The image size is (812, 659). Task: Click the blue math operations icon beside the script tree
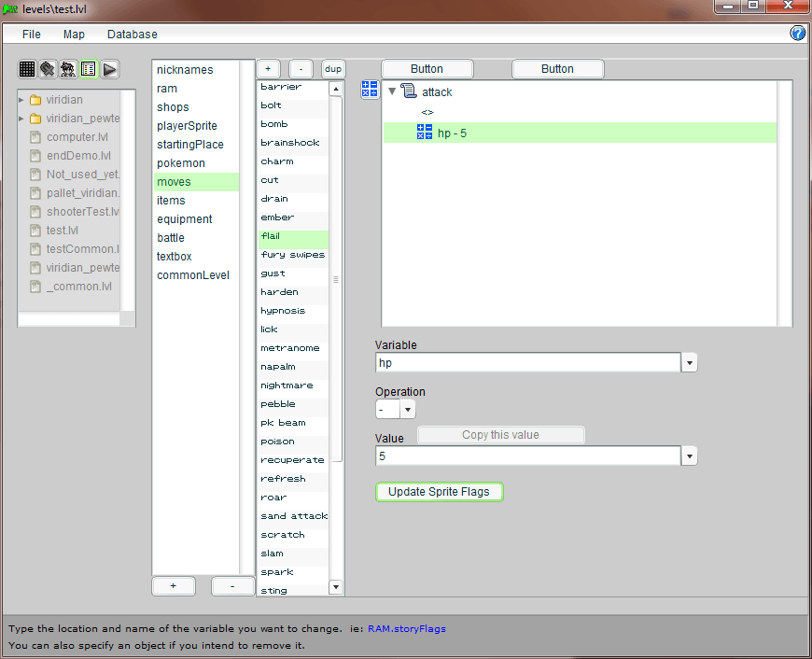(x=370, y=89)
